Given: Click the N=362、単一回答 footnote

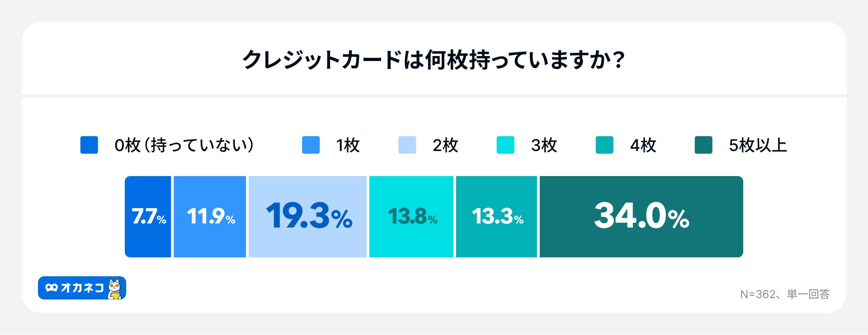Looking at the screenshot, I should click(785, 294).
